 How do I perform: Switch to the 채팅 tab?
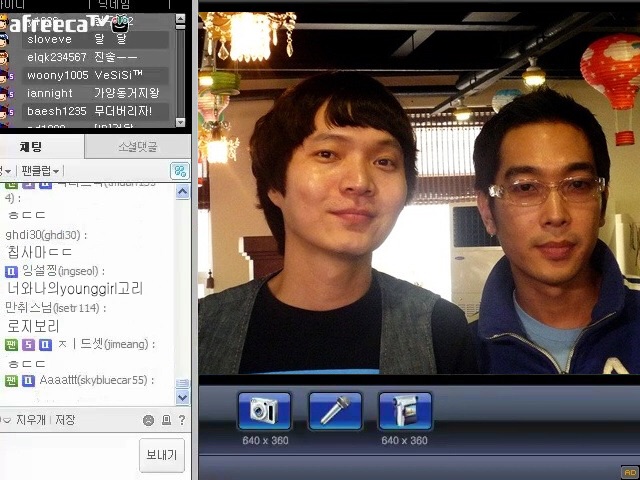click(31, 147)
